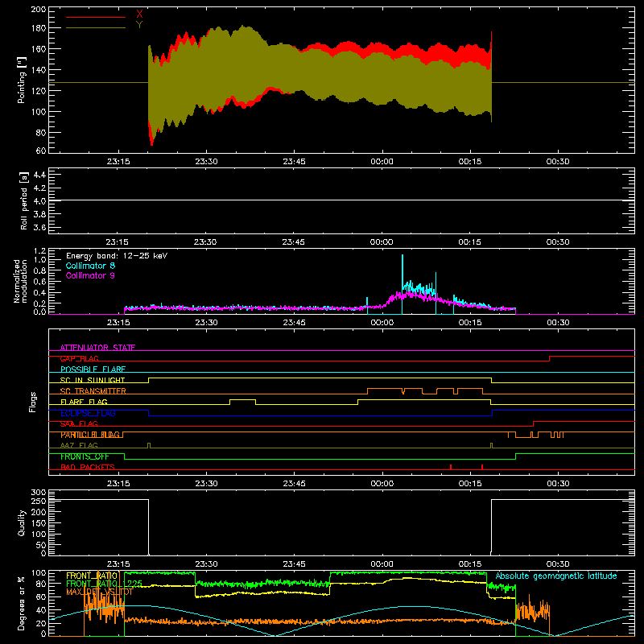Click the Degrees or % axis title
Image resolution: width=644 pixels, height=644 pixels.
[x=22, y=603]
